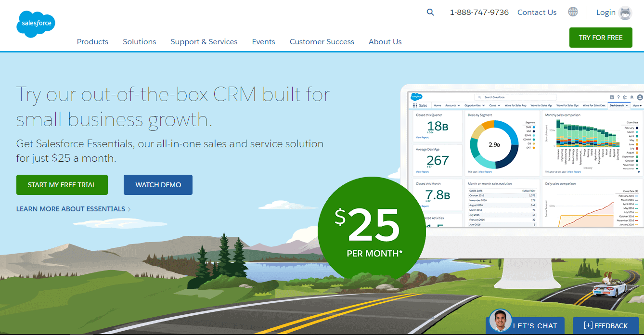Open the Solutions menu

[140, 42]
